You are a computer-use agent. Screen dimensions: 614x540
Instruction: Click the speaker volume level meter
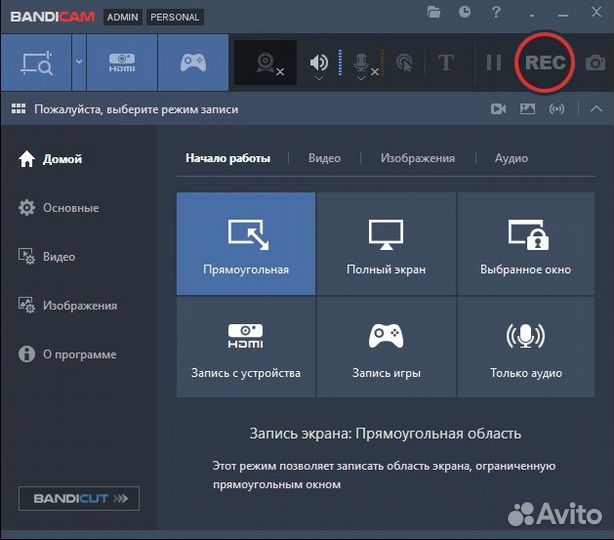340,63
